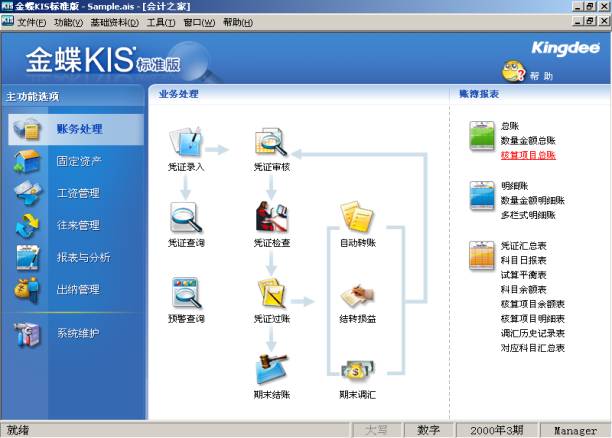The height and width of the screenshot is (438, 612).
Task: Click the blue 明细账 detail ledger icon
Action: pos(482,196)
